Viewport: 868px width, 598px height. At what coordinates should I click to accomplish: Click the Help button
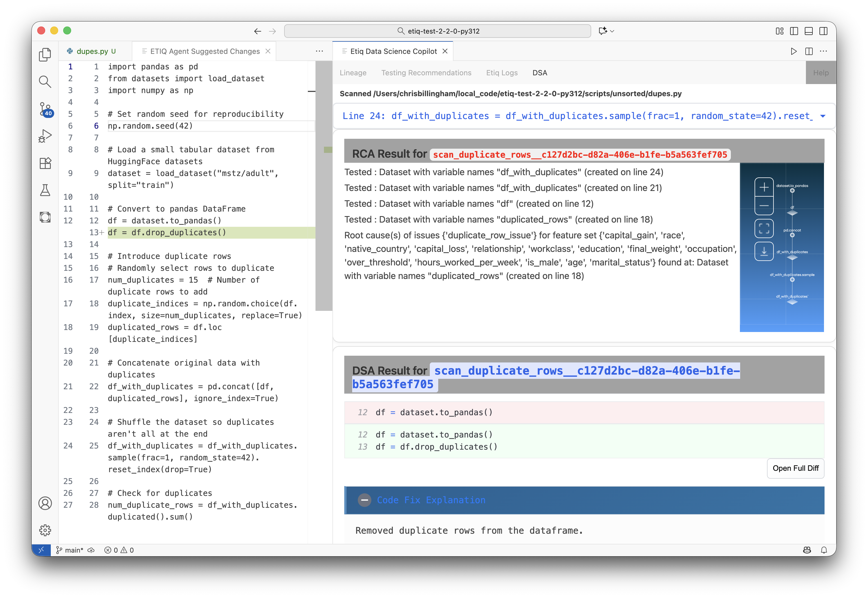[x=820, y=73]
